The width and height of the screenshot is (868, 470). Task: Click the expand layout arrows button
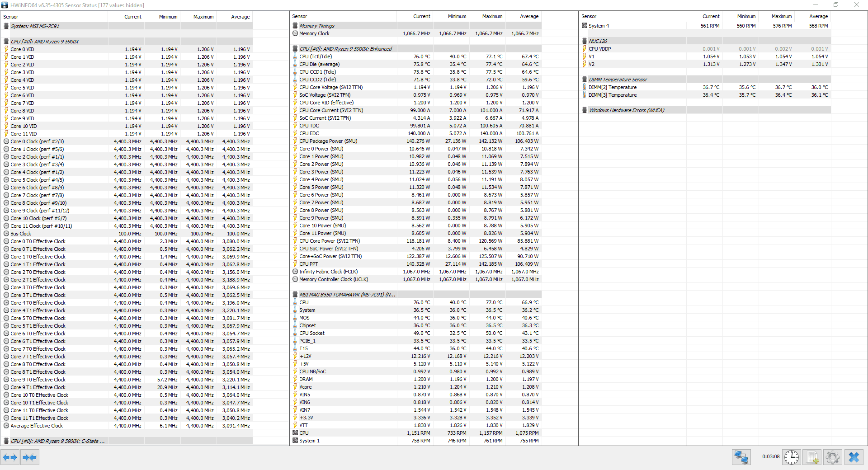tap(10, 457)
